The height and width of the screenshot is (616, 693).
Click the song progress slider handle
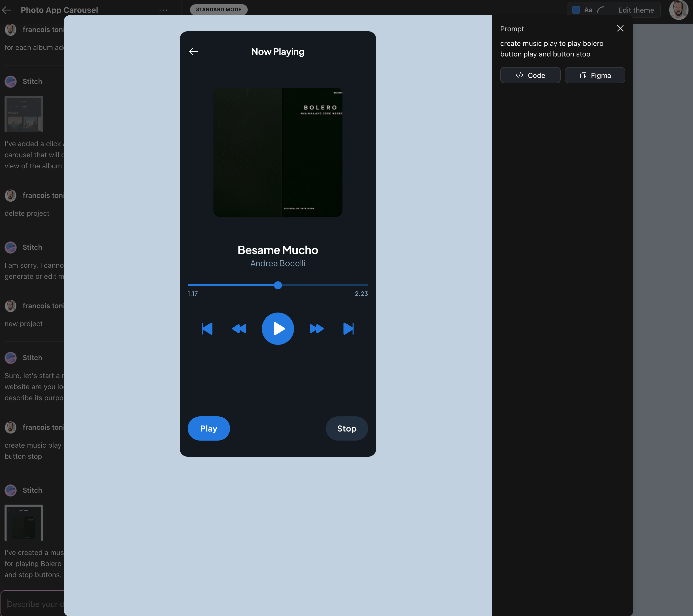(278, 285)
